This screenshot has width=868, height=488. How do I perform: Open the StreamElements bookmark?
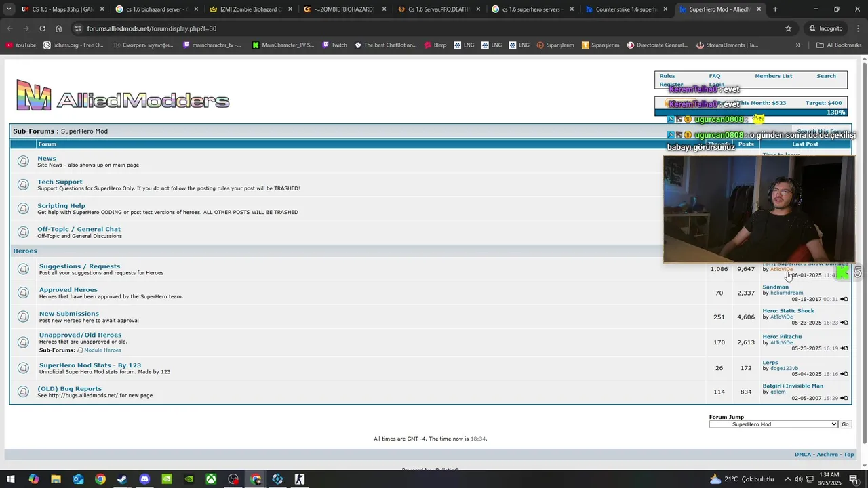728,45
